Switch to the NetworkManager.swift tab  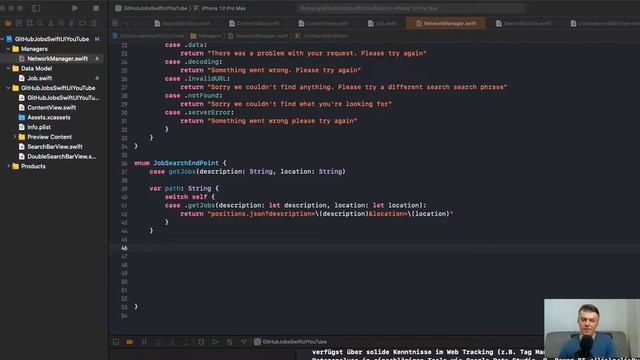[446, 24]
